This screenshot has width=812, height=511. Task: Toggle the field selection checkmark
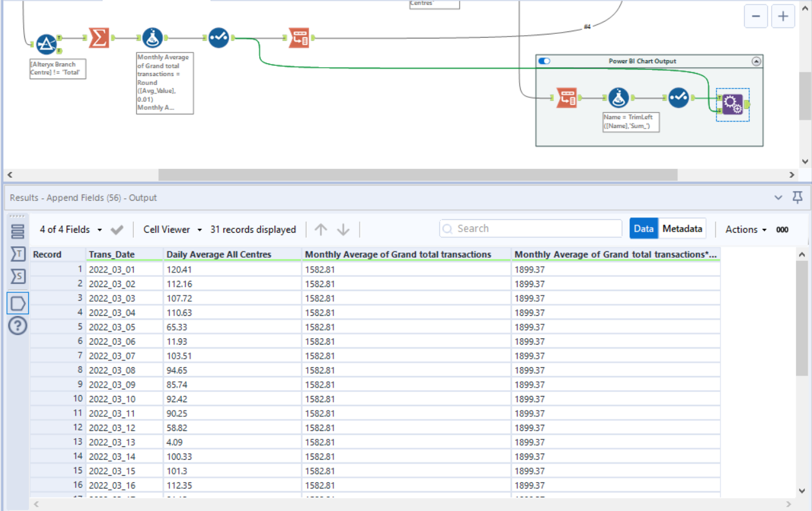tap(117, 229)
